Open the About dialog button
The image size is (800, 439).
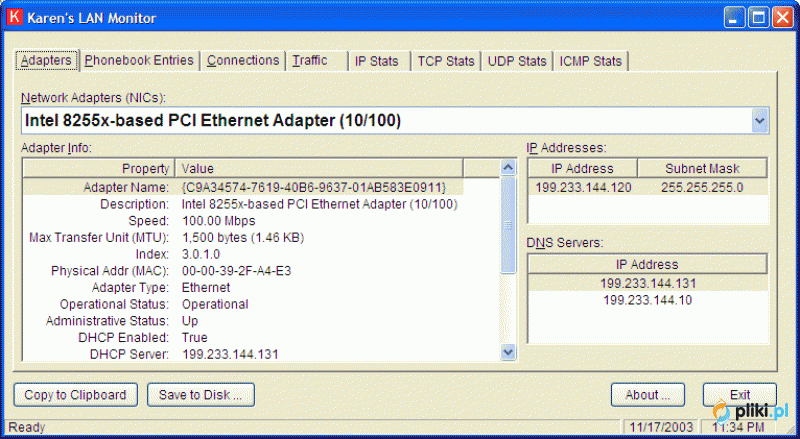pyautogui.click(x=647, y=395)
